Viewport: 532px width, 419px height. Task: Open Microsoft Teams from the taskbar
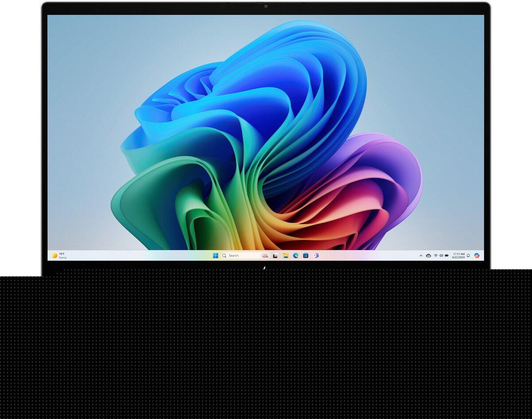coord(316,256)
